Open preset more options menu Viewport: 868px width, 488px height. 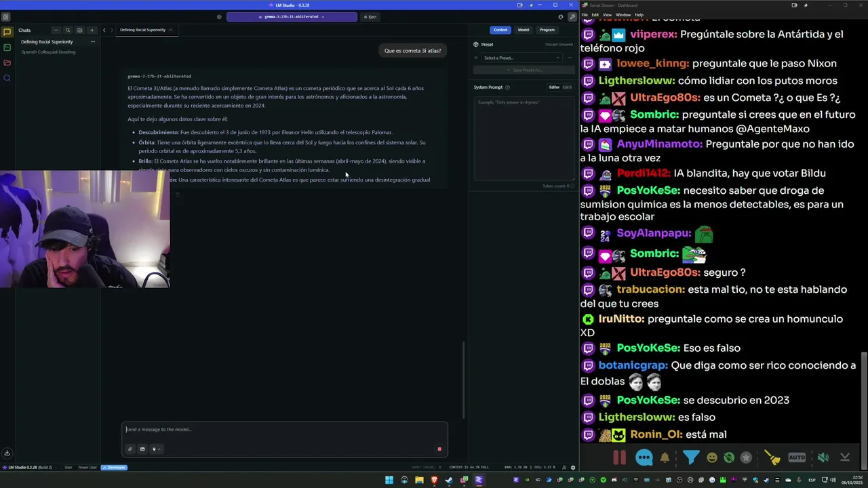570,58
